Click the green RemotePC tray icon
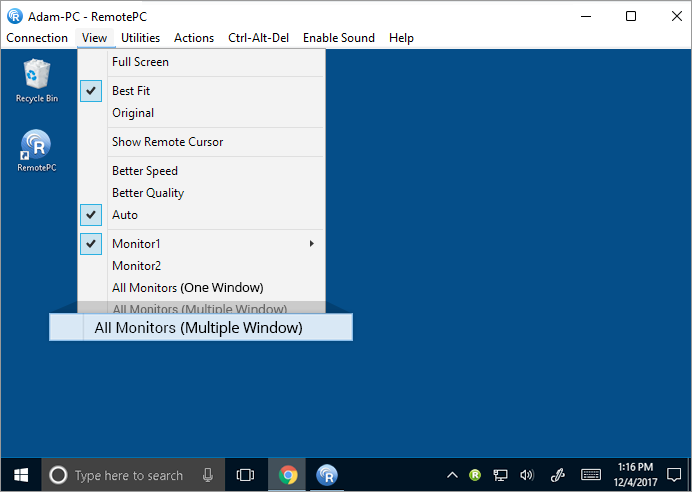The width and height of the screenshot is (692, 492). coord(475,475)
